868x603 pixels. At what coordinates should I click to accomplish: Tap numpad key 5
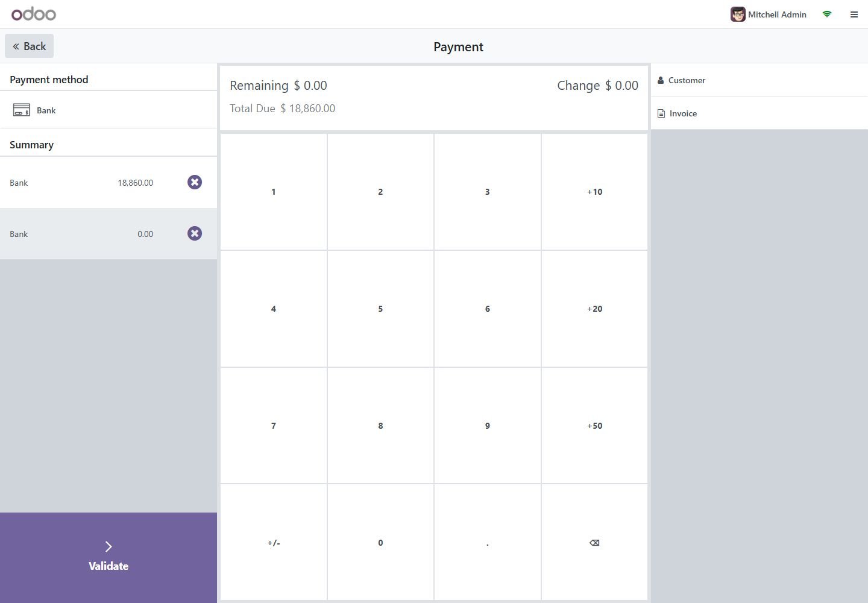[x=380, y=309]
